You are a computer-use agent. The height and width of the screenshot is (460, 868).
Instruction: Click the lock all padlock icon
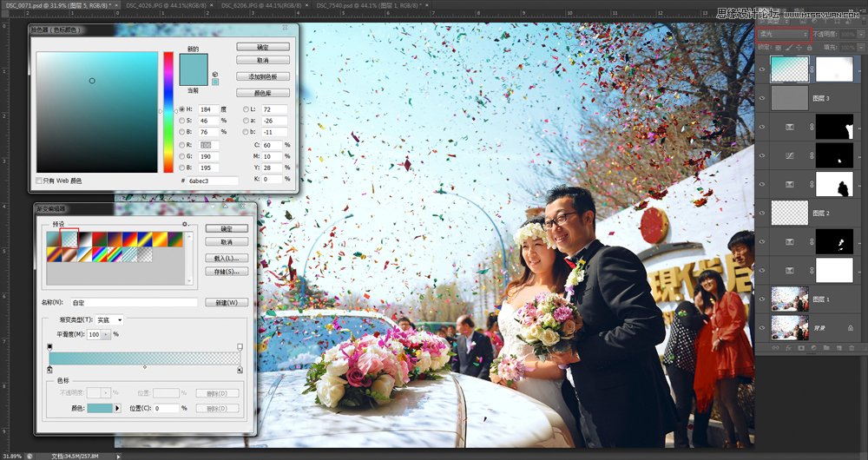point(809,48)
